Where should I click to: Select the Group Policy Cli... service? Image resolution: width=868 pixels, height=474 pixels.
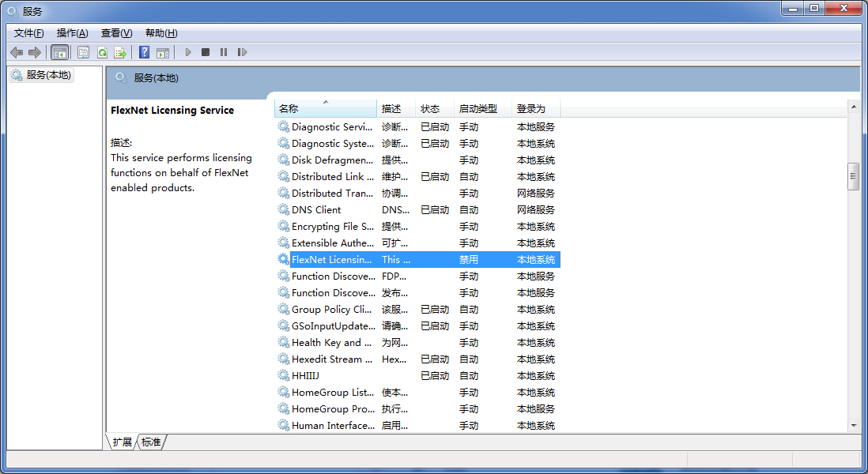pyautogui.click(x=418, y=309)
